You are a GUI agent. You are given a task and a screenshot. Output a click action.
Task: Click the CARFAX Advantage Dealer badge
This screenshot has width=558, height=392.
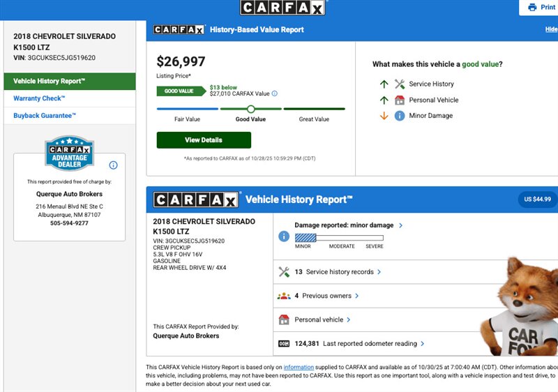click(69, 153)
